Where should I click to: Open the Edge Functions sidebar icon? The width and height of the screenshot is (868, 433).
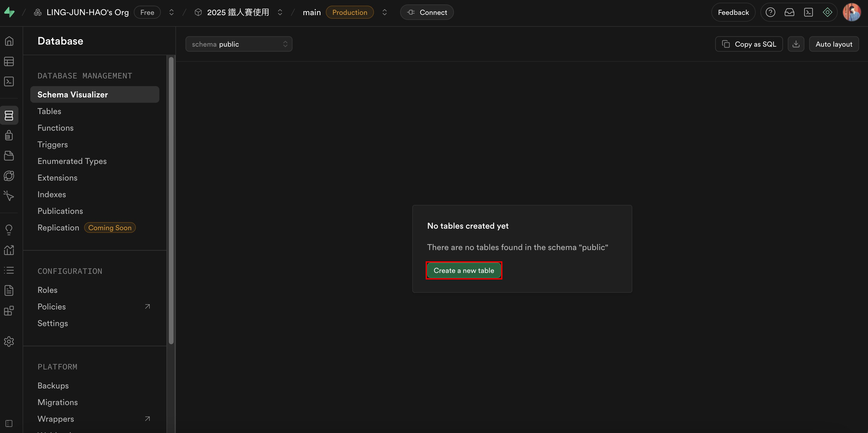9,176
